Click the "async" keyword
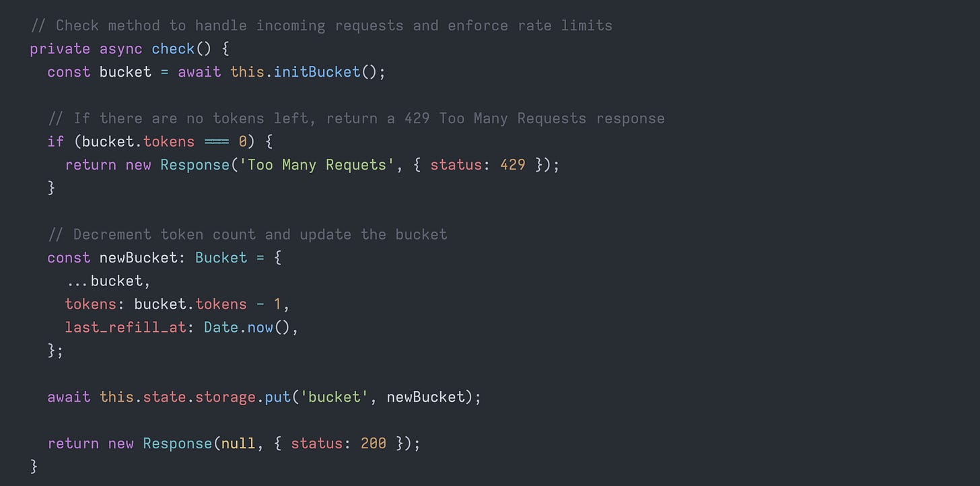 (x=121, y=48)
